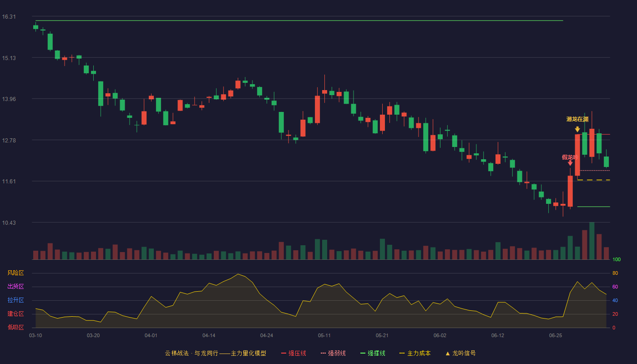This screenshot has width=637, height=364.
Task: Click the 15.13 price axis label
Action: 9,58
